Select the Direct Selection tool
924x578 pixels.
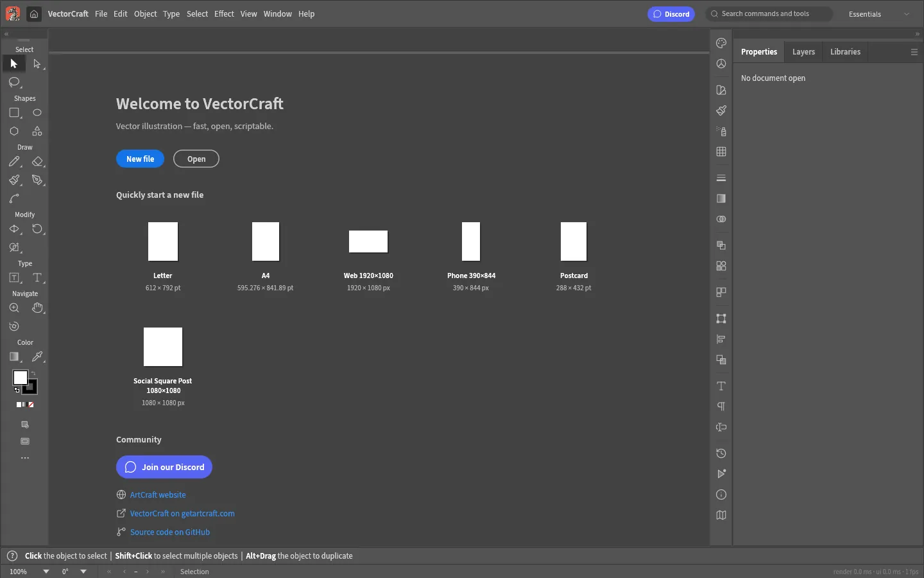(37, 64)
